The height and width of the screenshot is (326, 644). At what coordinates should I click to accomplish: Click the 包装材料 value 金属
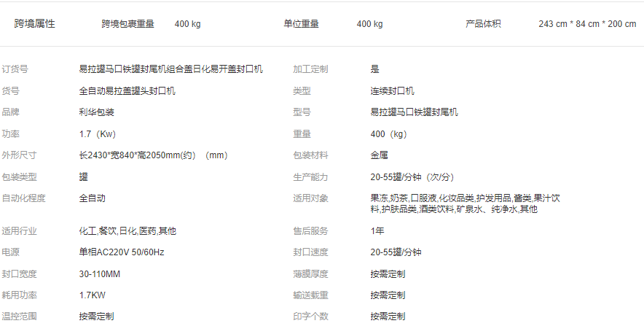(x=379, y=155)
